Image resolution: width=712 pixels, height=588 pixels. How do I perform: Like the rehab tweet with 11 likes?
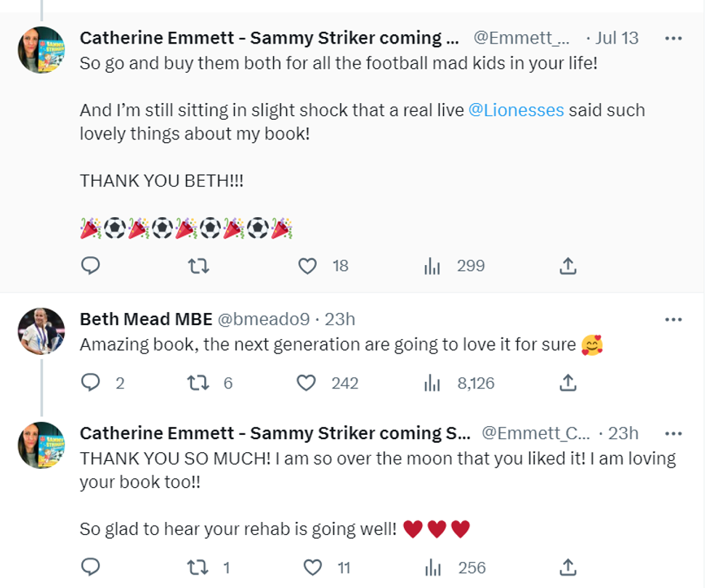point(312,567)
